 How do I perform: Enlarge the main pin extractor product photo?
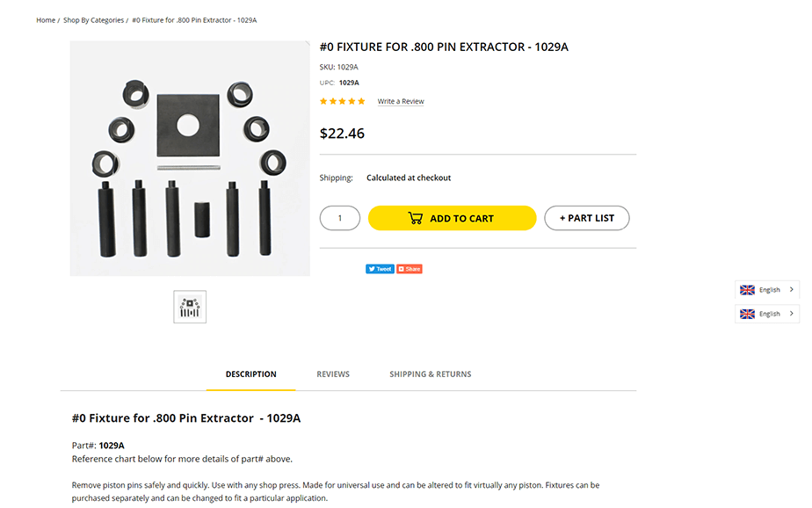(190, 158)
